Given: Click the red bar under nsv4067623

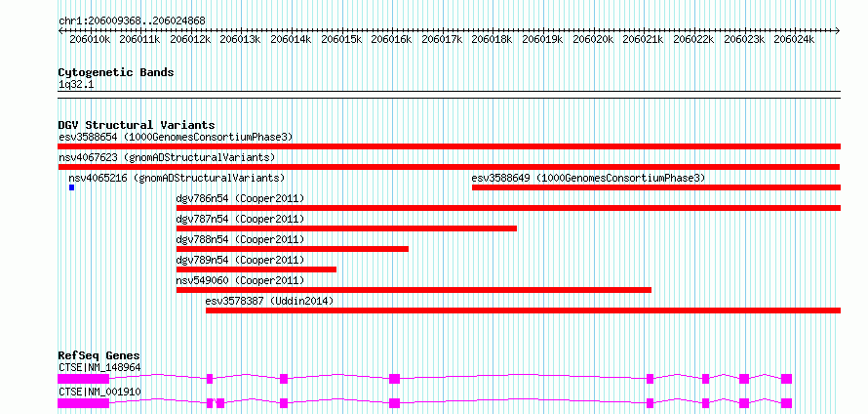Looking at the screenshot, I should [449, 167].
